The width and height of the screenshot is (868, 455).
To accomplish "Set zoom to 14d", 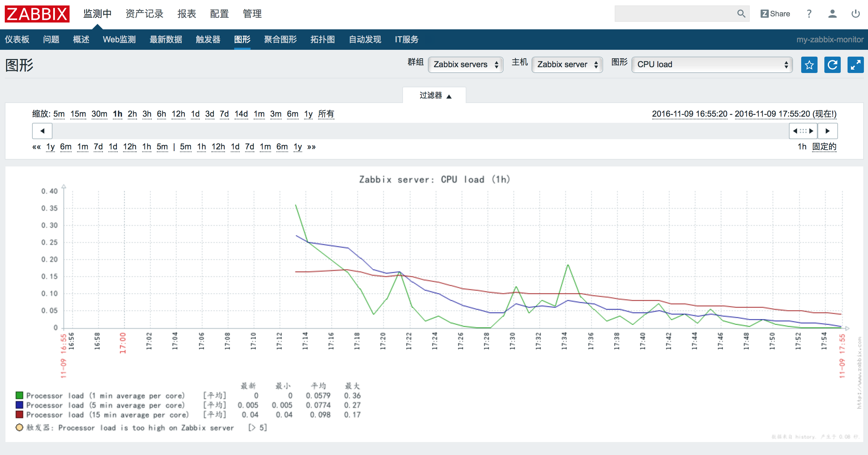I will tap(241, 114).
